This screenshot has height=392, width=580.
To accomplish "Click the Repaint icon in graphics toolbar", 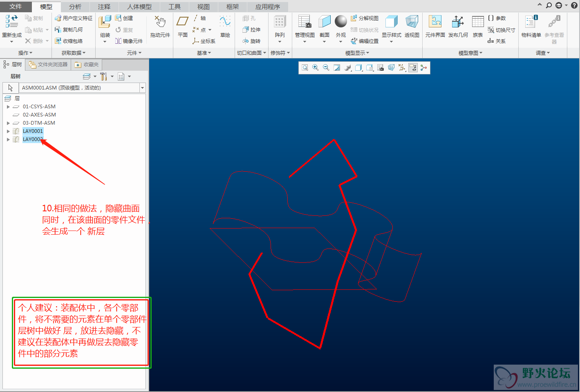I will click(337, 68).
